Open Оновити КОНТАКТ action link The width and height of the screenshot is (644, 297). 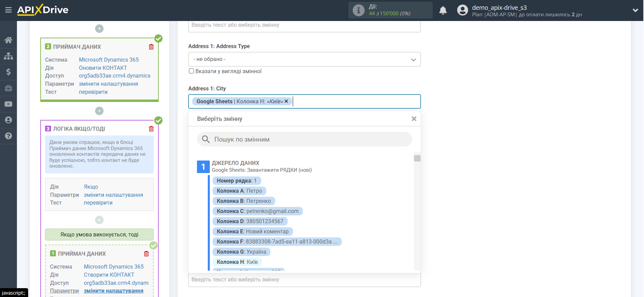tap(103, 68)
